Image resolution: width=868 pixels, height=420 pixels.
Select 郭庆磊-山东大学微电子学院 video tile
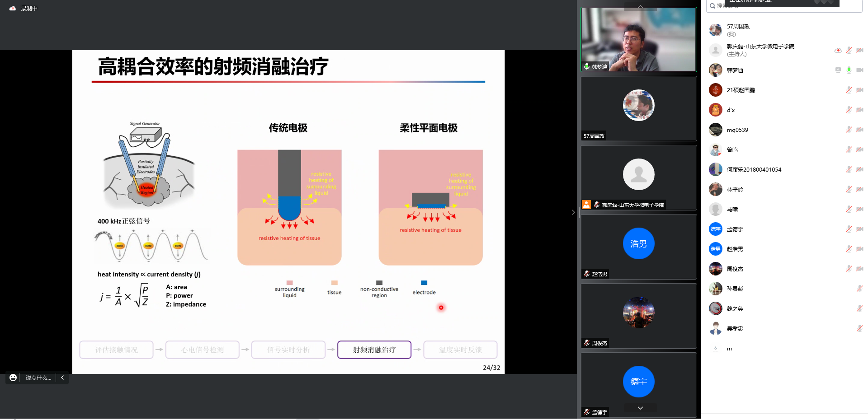[x=639, y=177]
